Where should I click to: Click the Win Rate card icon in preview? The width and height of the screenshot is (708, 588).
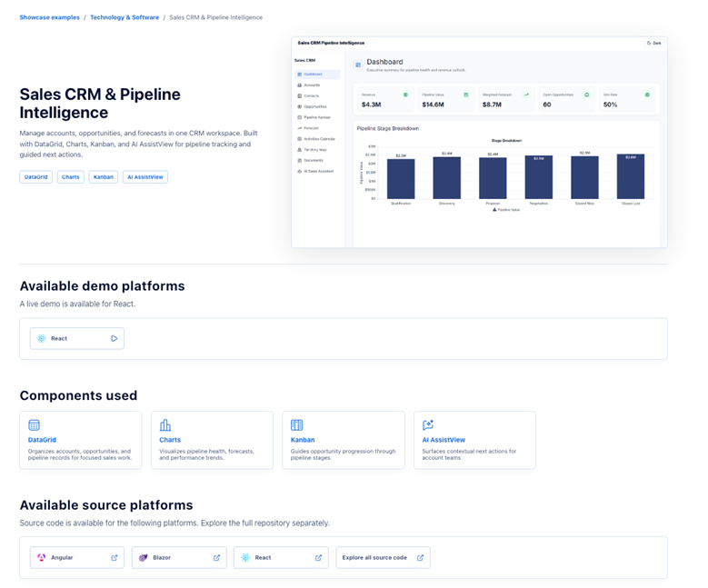(647, 95)
